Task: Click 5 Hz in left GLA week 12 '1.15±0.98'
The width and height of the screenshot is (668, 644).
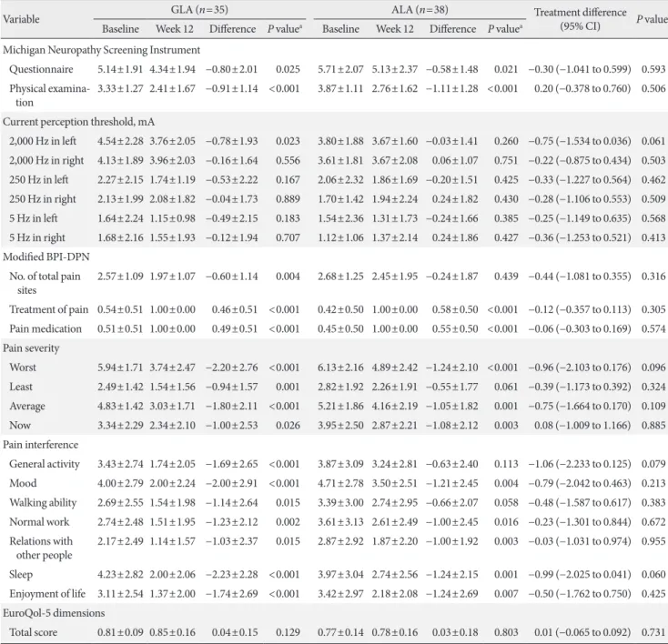Action: pyautogui.click(x=172, y=218)
